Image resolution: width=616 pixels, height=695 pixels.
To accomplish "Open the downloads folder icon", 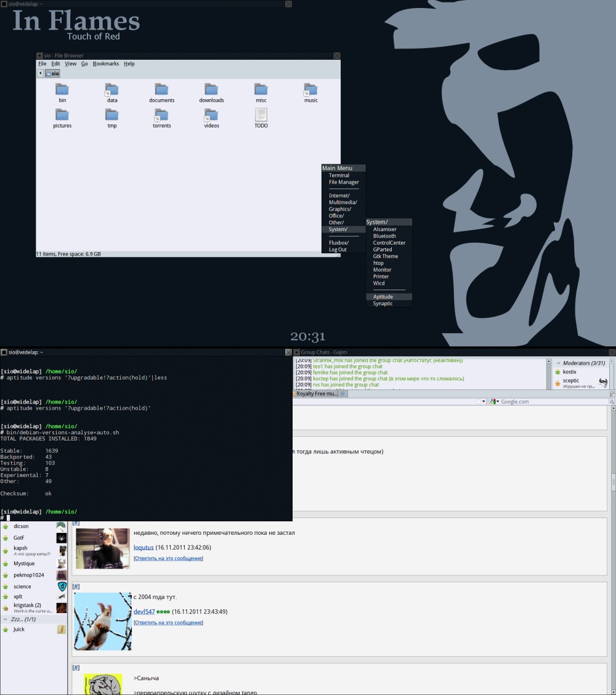I will pos(211,90).
